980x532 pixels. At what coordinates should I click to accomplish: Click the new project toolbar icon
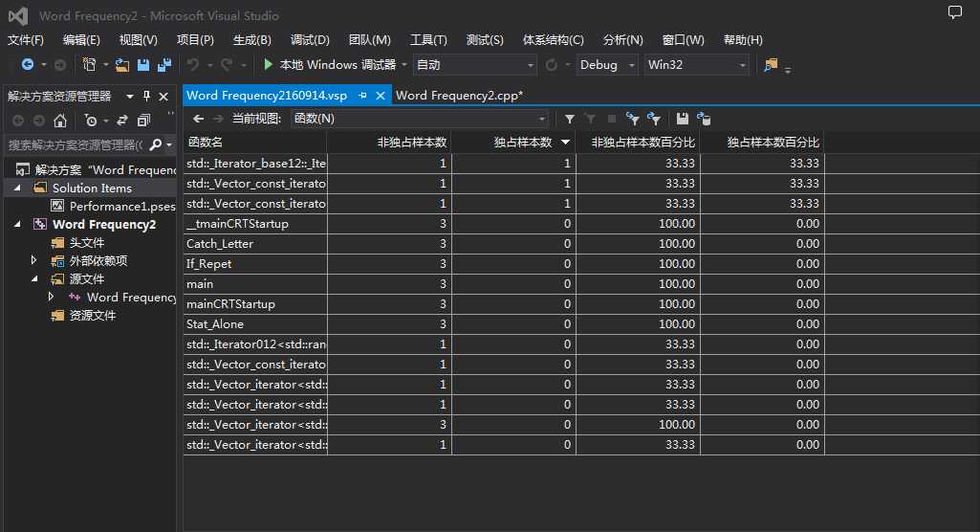pos(89,64)
